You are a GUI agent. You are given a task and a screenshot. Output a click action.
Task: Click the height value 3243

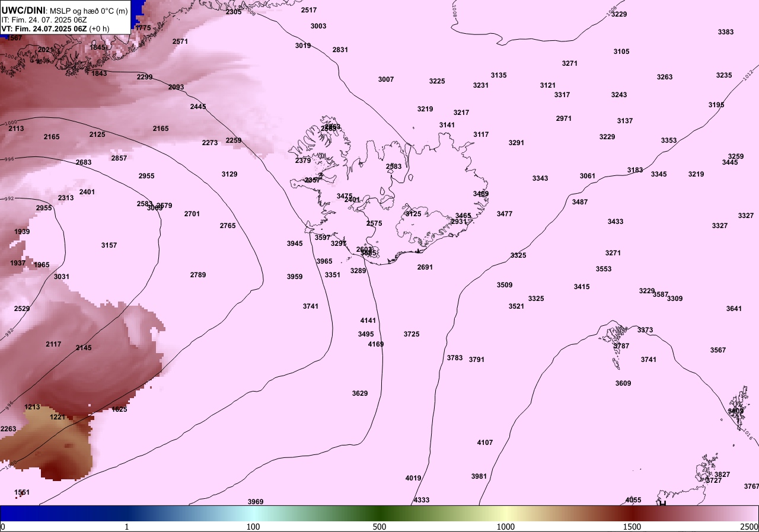(x=619, y=95)
